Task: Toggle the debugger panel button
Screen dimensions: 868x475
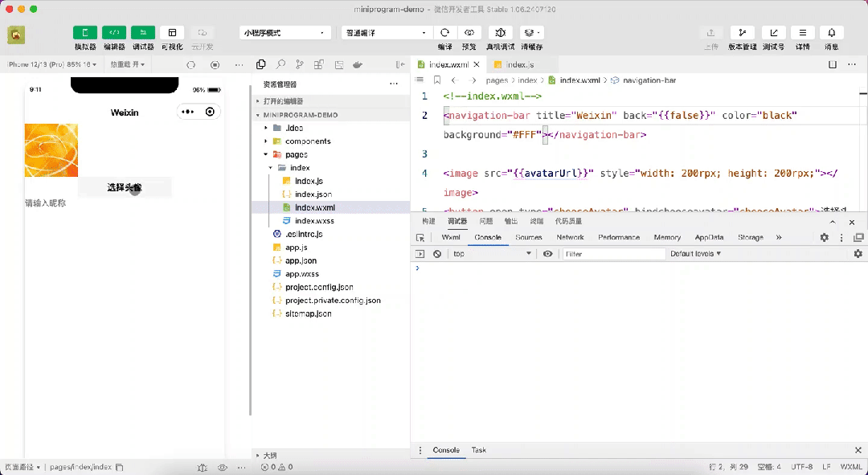Action: (x=143, y=33)
